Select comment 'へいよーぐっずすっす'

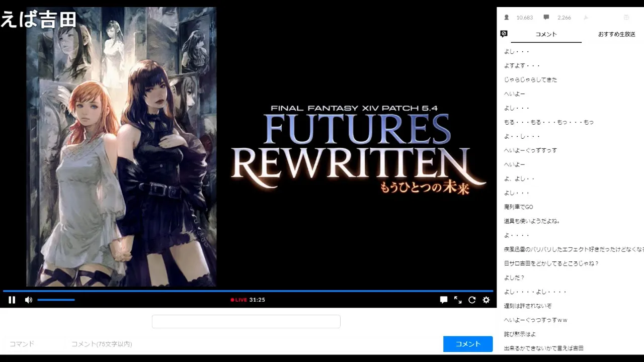click(530, 150)
